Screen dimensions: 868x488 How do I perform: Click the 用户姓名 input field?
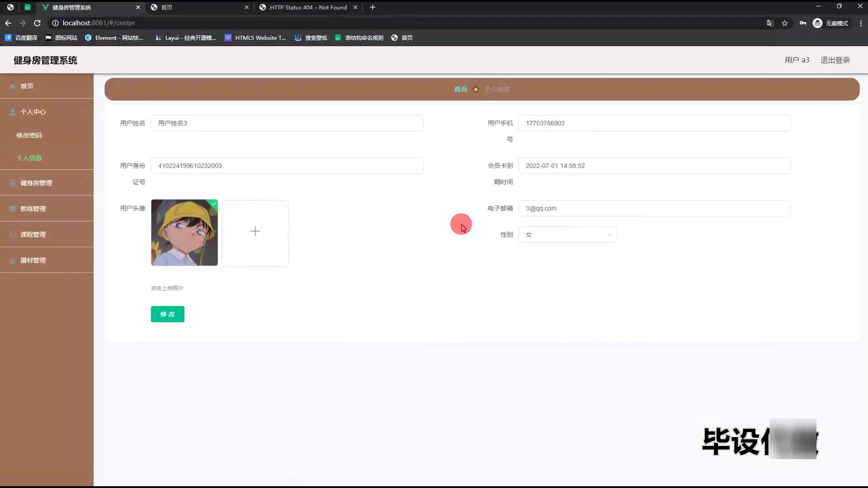pos(287,123)
